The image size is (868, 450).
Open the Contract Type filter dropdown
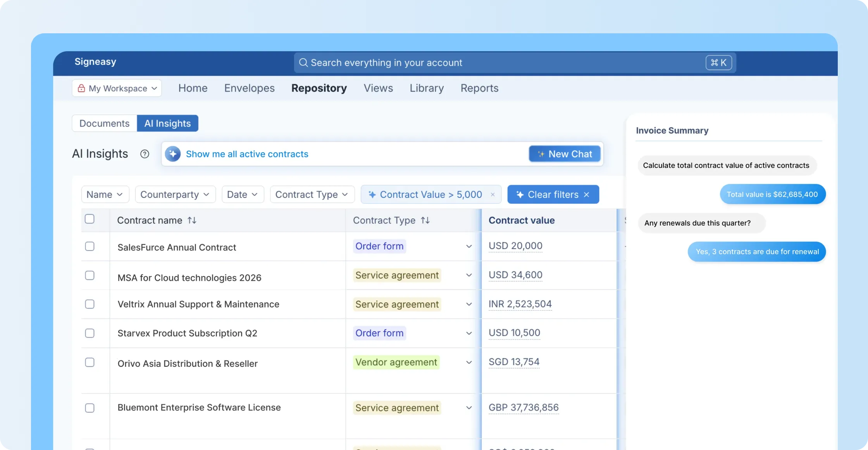[x=312, y=194]
